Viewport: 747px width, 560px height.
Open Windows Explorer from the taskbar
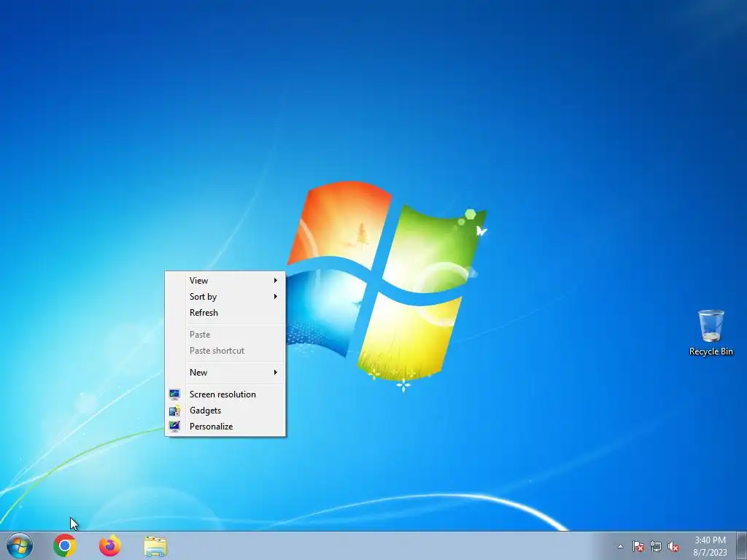[x=155, y=546]
